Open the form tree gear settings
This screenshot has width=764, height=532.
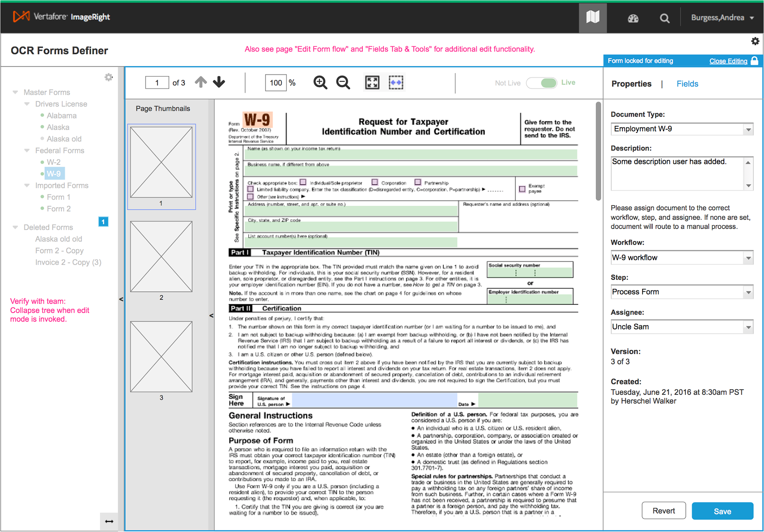pyautogui.click(x=109, y=77)
